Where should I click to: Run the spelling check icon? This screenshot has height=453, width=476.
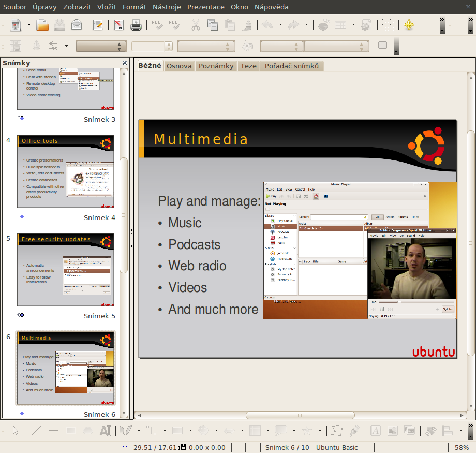pos(157,25)
